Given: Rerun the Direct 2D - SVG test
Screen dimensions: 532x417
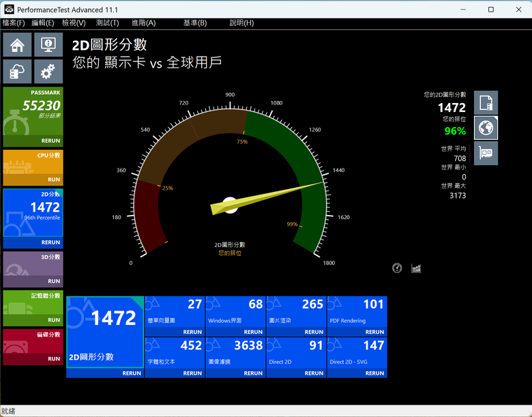Looking at the screenshot, I should pos(357,373).
